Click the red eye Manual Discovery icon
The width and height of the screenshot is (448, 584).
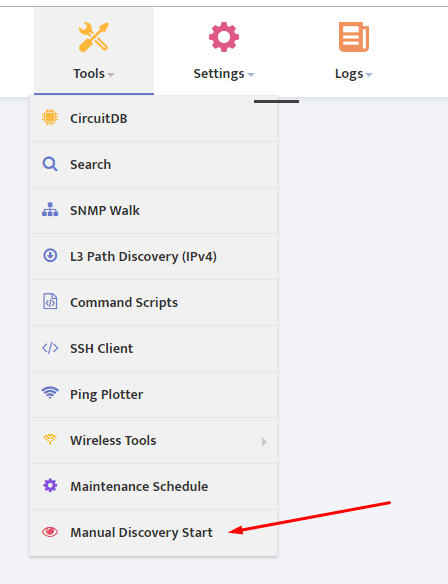click(50, 532)
